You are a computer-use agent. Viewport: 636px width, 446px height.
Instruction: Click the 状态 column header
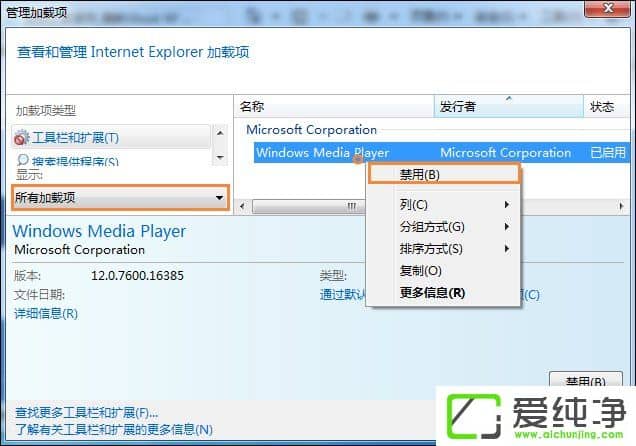pos(602,106)
